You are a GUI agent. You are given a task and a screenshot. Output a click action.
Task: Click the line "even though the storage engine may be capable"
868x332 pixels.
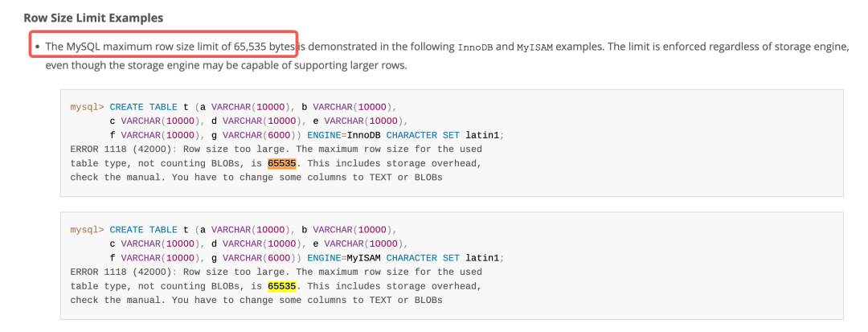226,64
